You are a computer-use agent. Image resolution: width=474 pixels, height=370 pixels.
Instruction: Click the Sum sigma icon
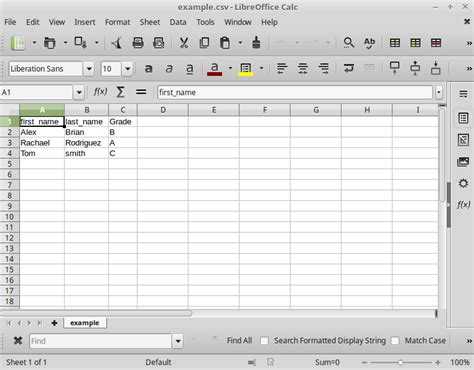point(121,92)
